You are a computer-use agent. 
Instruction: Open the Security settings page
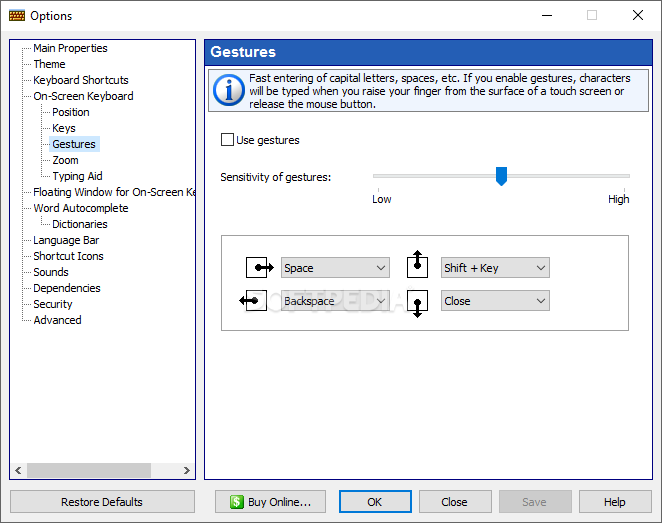[53, 304]
